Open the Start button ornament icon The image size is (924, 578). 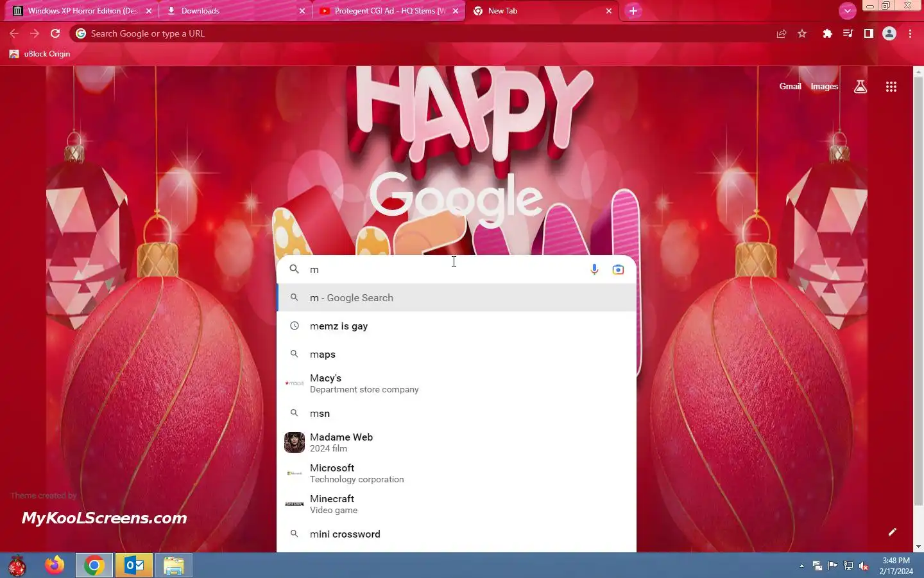pyautogui.click(x=17, y=566)
